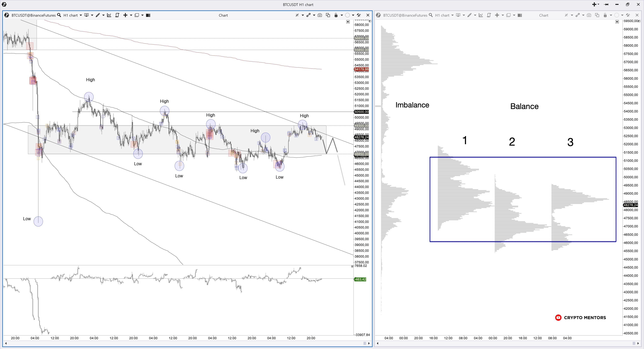Click the instrument search magnifier on left chart

[59, 15]
